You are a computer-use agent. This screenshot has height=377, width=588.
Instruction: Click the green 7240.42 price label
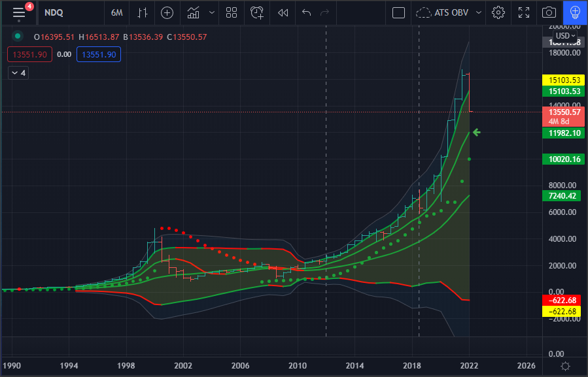(562, 195)
